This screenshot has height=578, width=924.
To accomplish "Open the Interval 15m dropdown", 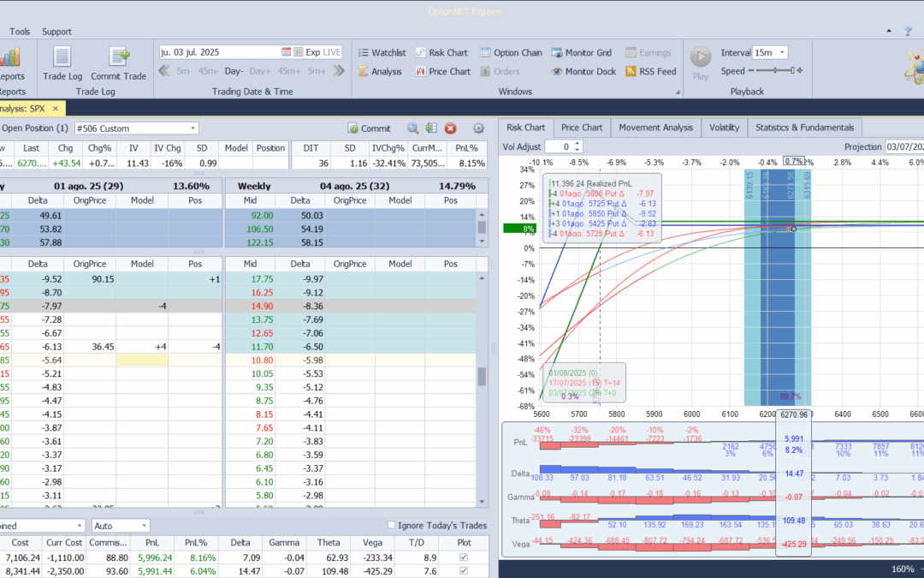I will click(783, 52).
